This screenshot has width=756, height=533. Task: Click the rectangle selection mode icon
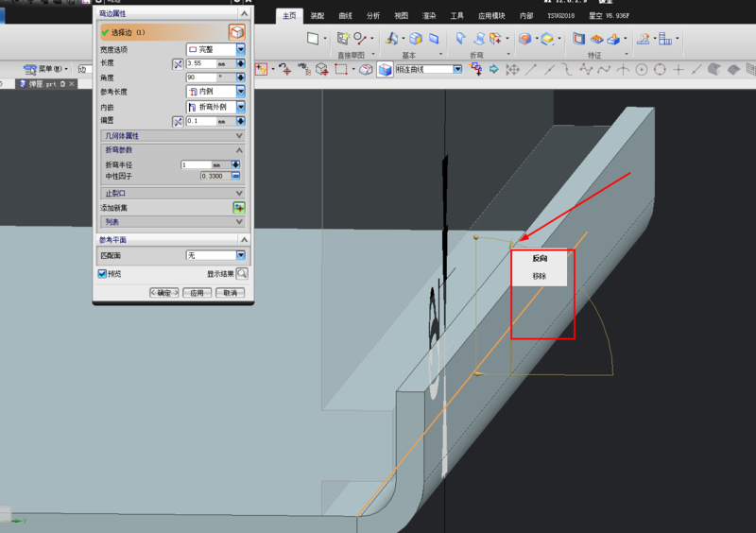pyautogui.click(x=341, y=69)
